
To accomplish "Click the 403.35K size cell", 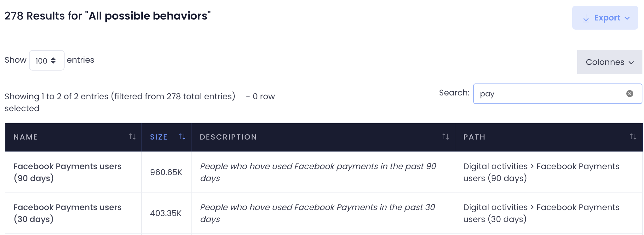I will (166, 213).
